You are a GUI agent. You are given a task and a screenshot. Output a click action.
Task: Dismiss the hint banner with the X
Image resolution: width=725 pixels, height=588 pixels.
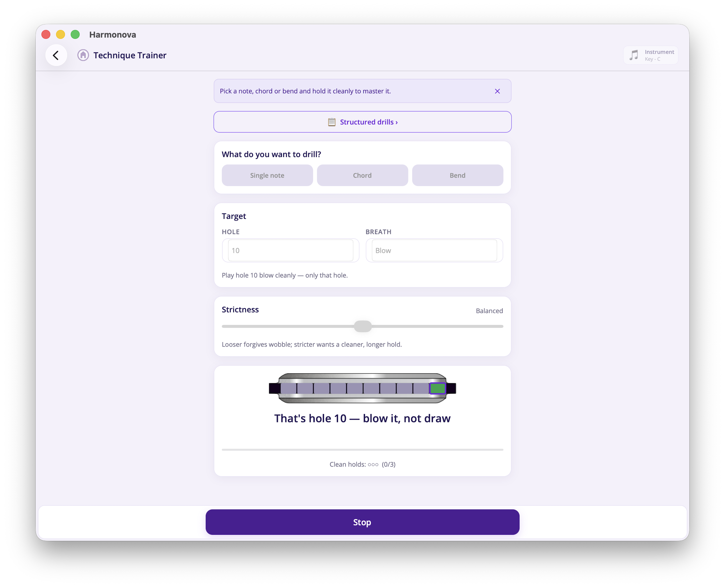point(497,91)
